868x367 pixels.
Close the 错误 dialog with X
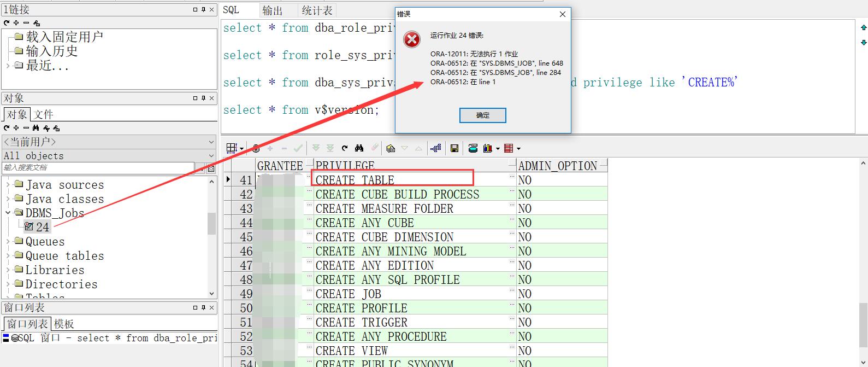pyautogui.click(x=563, y=14)
